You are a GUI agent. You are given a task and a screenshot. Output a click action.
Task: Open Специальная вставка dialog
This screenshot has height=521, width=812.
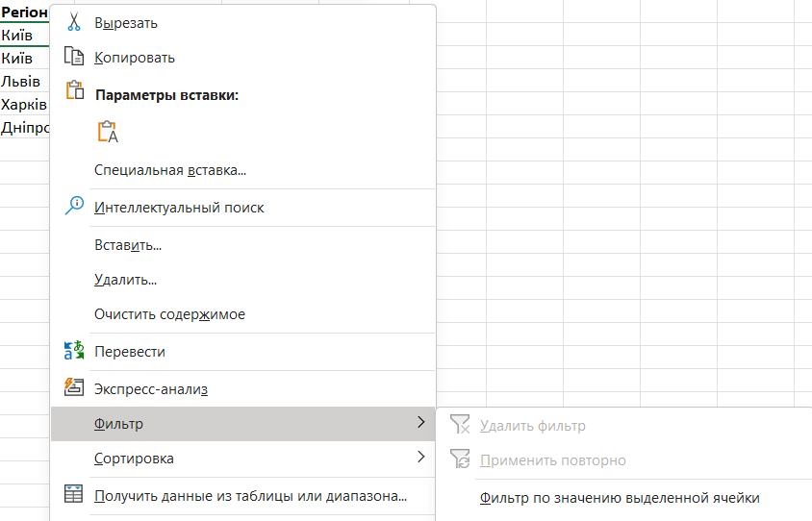pyautogui.click(x=242, y=170)
